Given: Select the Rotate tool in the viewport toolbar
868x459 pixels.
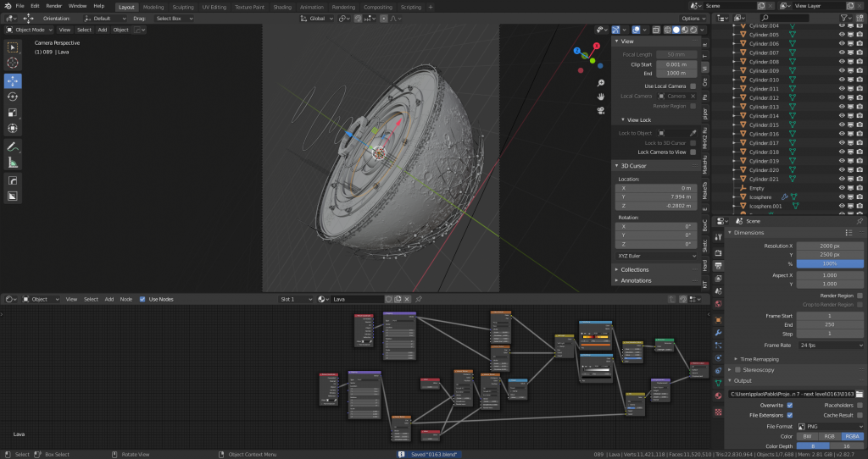Looking at the screenshot, I should (x=13, y=97).
